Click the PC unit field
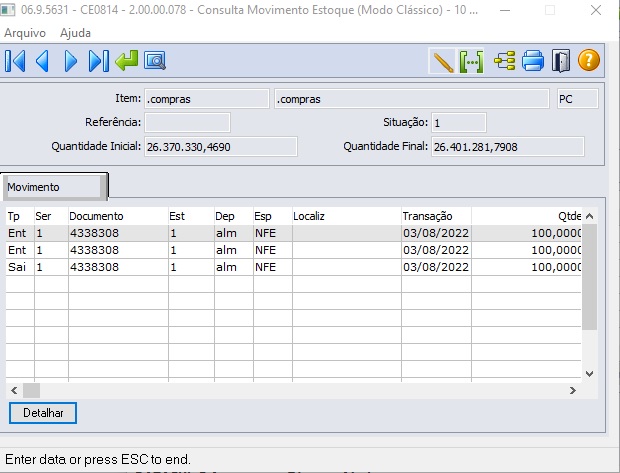Screen dimensions: 620x473 pyautogui.click(x=578, y=99)
